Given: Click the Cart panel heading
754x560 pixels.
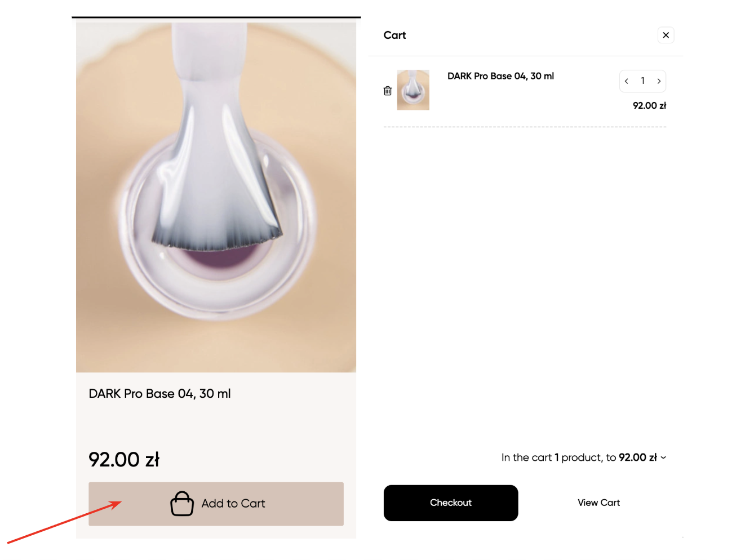Looking at the screenshot, I should click(394, 35).
